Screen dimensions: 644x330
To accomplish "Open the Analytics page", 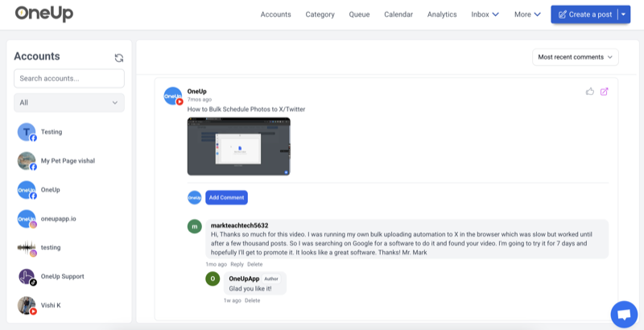I will click(442, 14).
